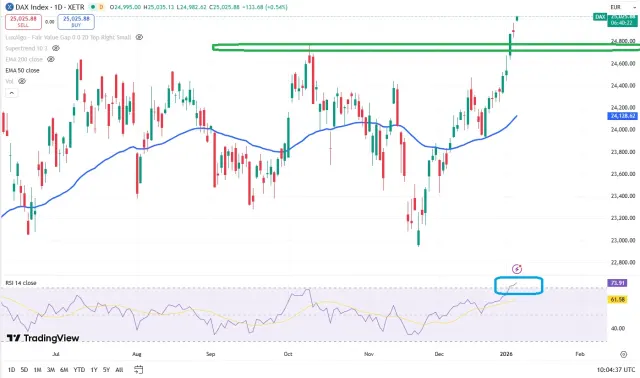Collapse the indicator legend with chevron
The image size is (640, 378).
click(x=11, y=93)
